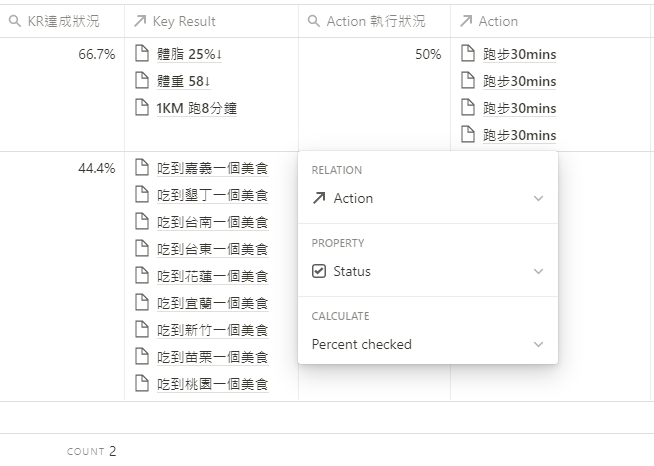Click the Status checkbox icon in Property

point(319,271)
